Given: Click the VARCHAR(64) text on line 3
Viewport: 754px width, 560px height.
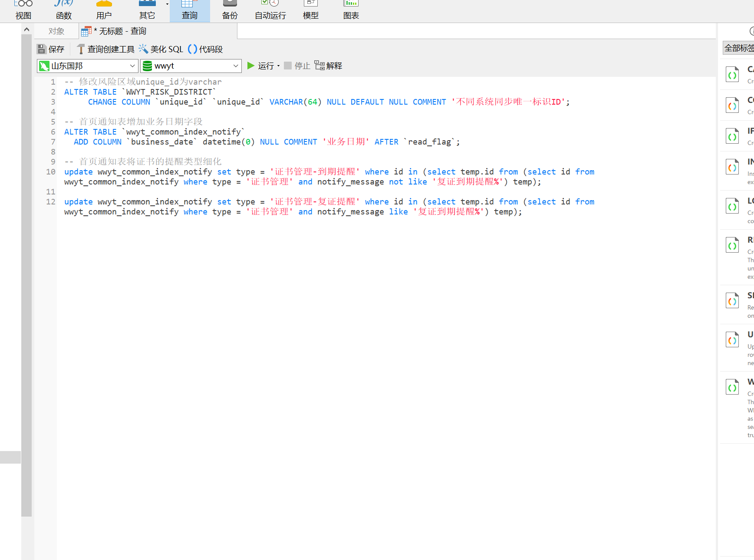Looking at the screenshot, I should pos(296,102).
